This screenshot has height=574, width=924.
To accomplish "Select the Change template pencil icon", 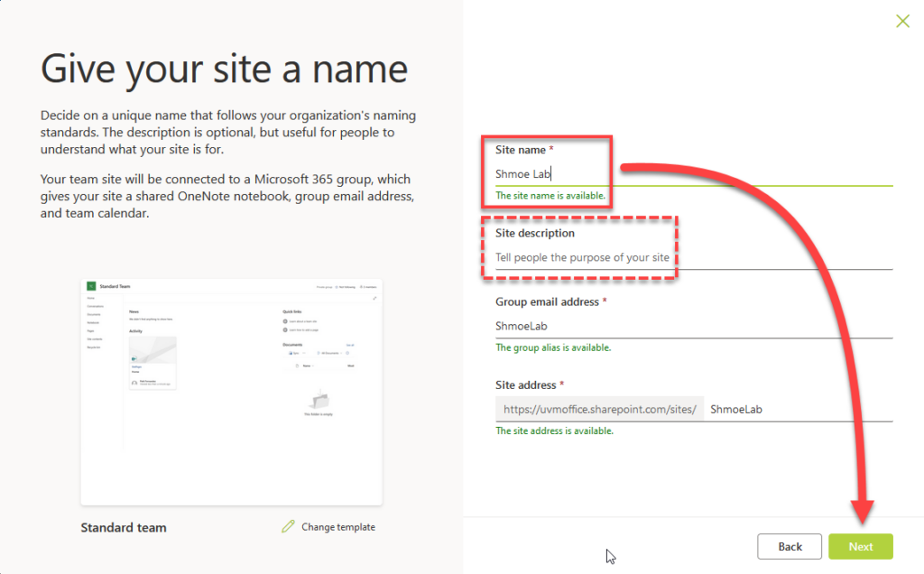I will tap(289, 527).
